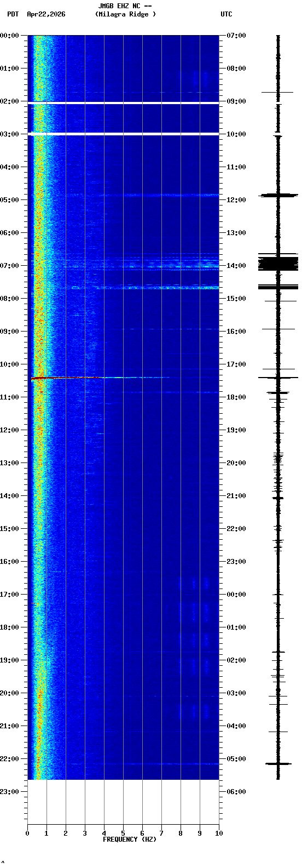Viewport: 302px width, 868px height.
Task: Click the 08:00 label on PDT axis
Action: click(9, 299)
